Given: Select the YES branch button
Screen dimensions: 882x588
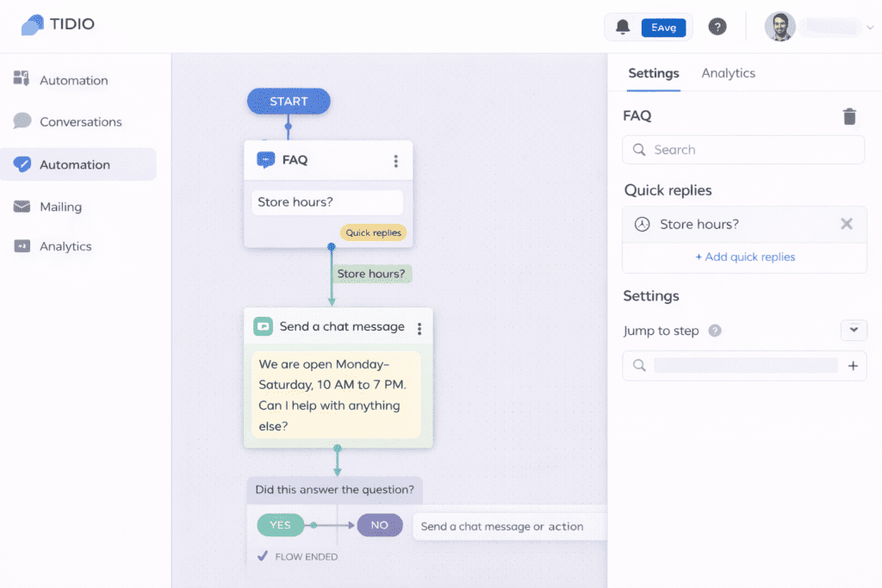Looking at the screenshot, I should [280, 524].
